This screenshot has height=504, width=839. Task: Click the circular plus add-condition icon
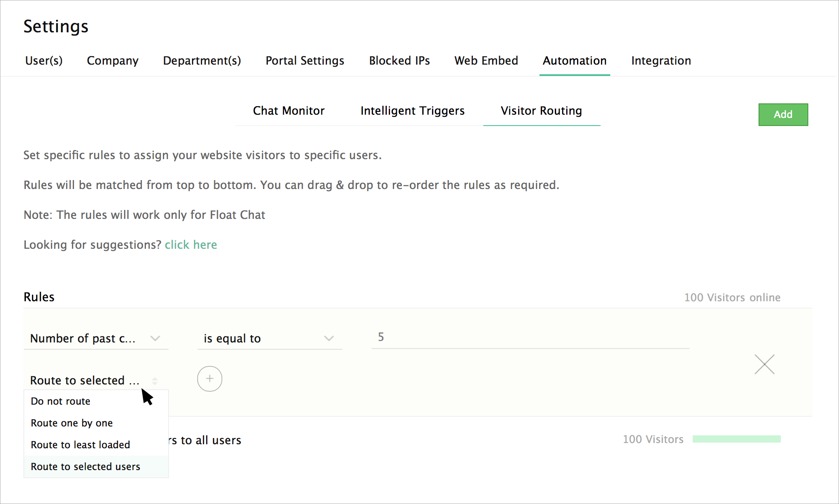click(209, 379)
